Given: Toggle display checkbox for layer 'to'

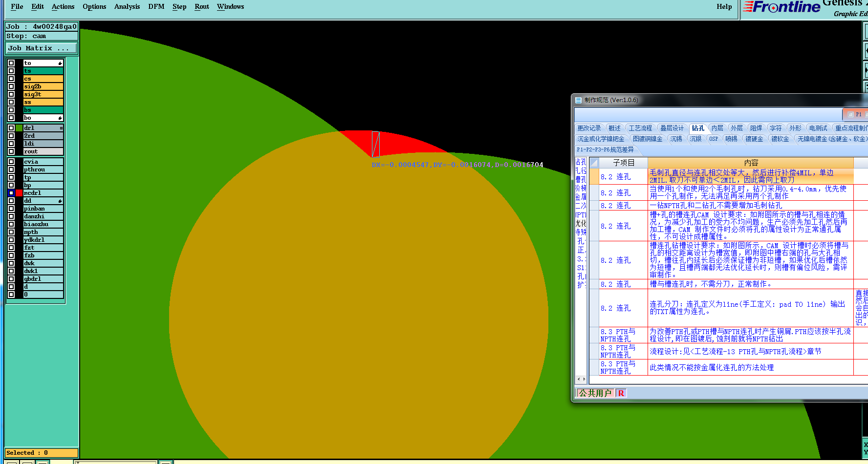Looking at the screenshot, I should click(x=11, y=63).
